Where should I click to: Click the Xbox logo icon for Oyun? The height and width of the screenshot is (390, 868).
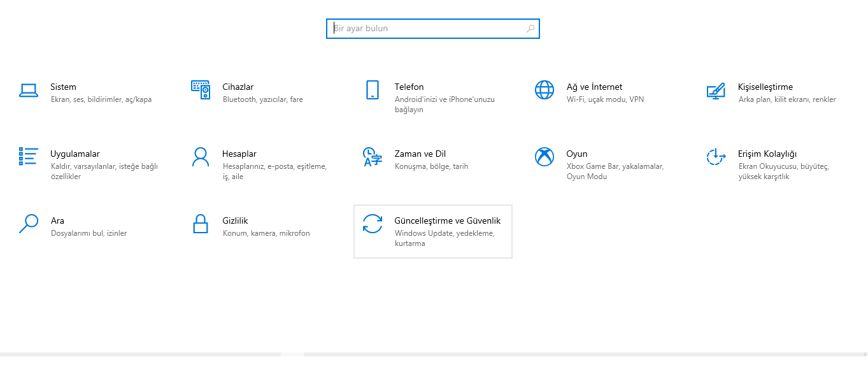tap(544, 157)
